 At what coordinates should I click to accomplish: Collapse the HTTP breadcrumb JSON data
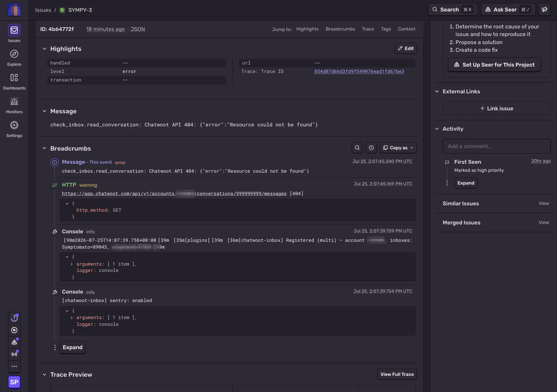coord(67,203)
